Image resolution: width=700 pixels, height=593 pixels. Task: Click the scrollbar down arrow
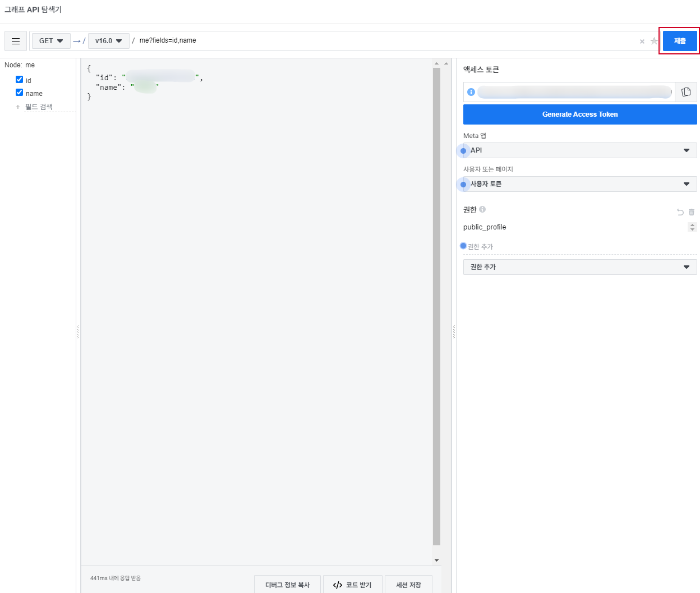(x=437, y=560)
